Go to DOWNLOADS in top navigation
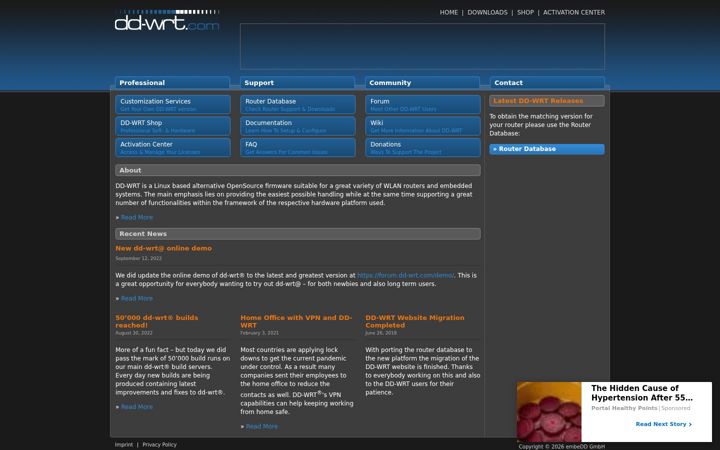 click(x=487, y=13)
